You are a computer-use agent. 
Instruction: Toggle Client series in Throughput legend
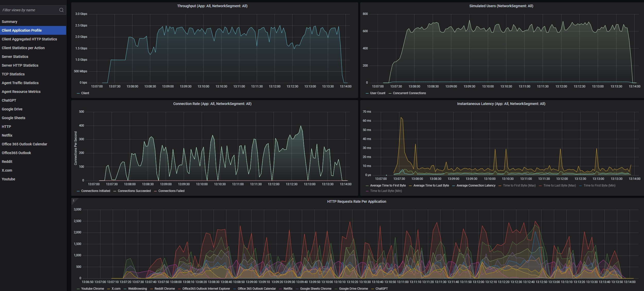coord(85,93)
